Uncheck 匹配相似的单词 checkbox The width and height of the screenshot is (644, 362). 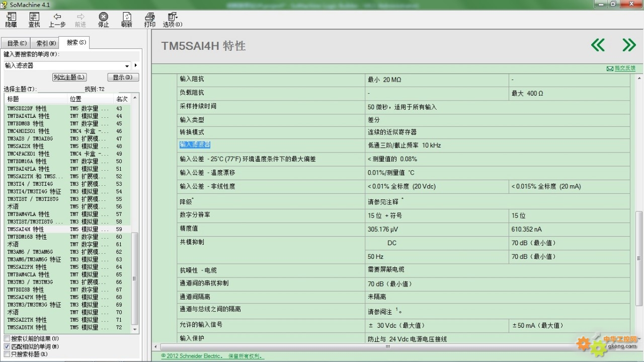(7, 346)
